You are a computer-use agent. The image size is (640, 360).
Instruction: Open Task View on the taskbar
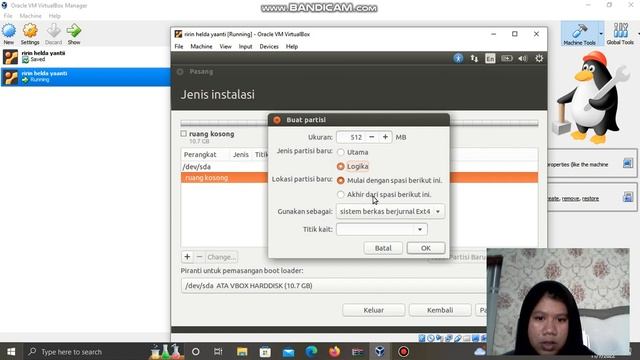tap(218, 351)
